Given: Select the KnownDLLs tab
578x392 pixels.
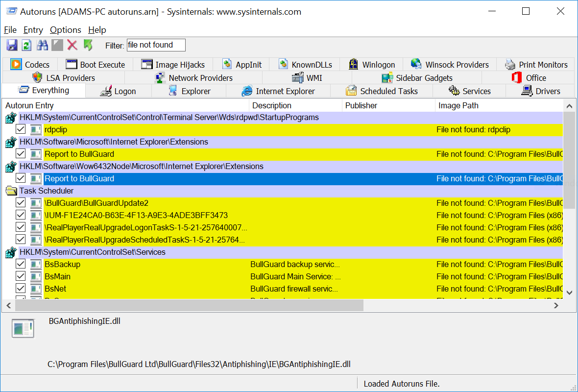Looking at the screenshot, I should [x=305, y=65].
